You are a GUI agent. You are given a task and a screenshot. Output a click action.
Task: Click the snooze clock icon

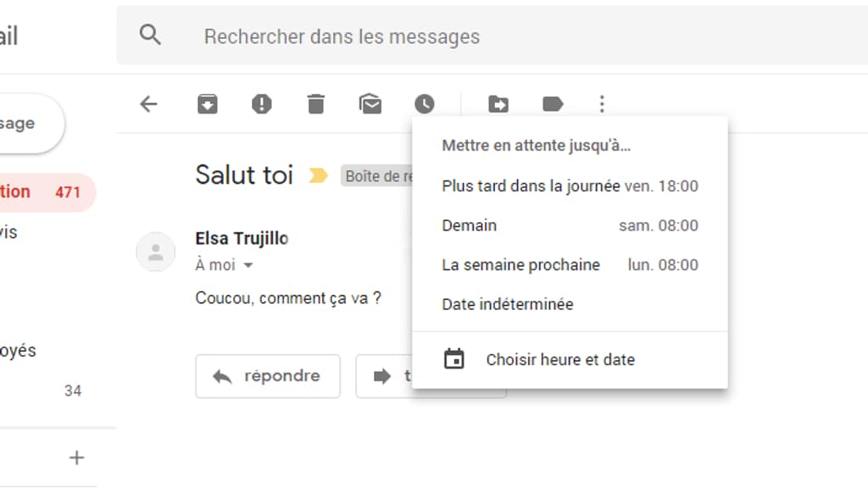pyautogui.click(x=424, y=104)
